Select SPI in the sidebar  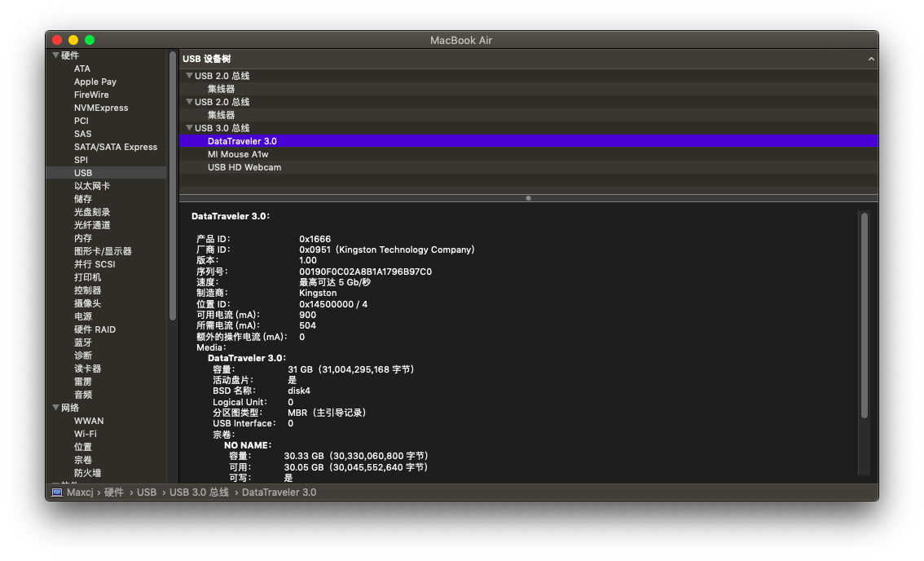point(81,160)
